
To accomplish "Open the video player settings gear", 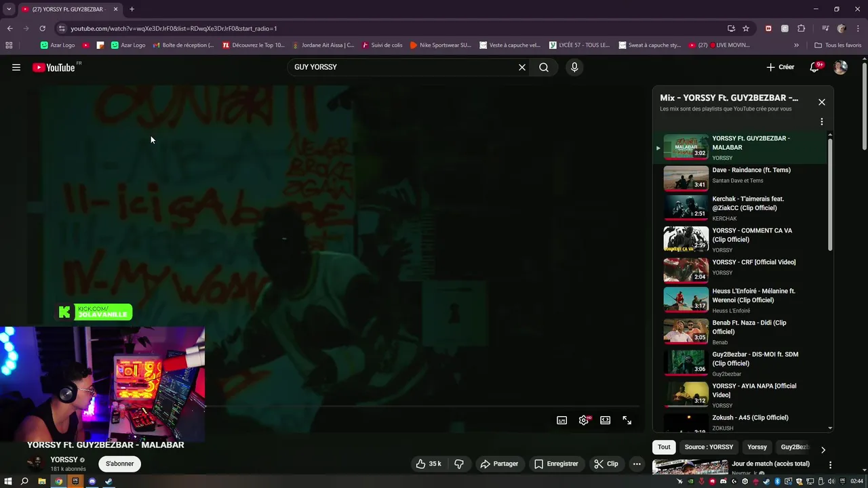I will (584, 420).
